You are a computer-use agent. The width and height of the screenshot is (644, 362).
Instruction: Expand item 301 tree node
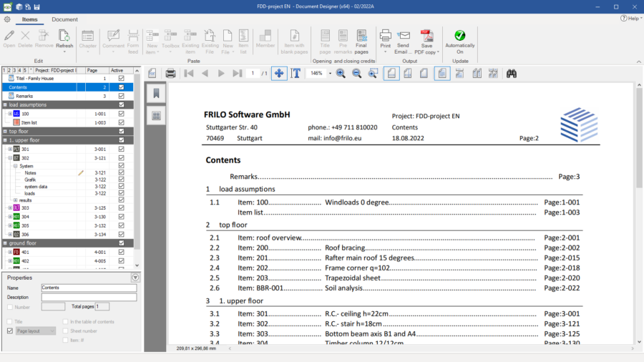10,149
